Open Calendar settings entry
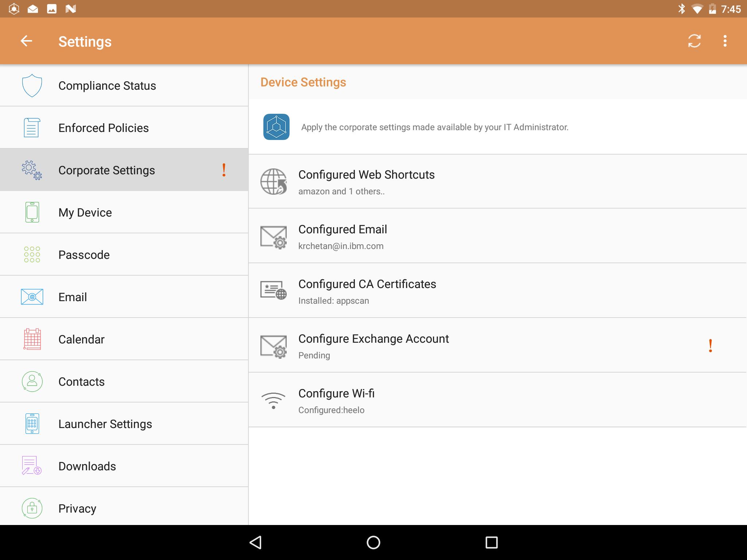 [124, 339]
